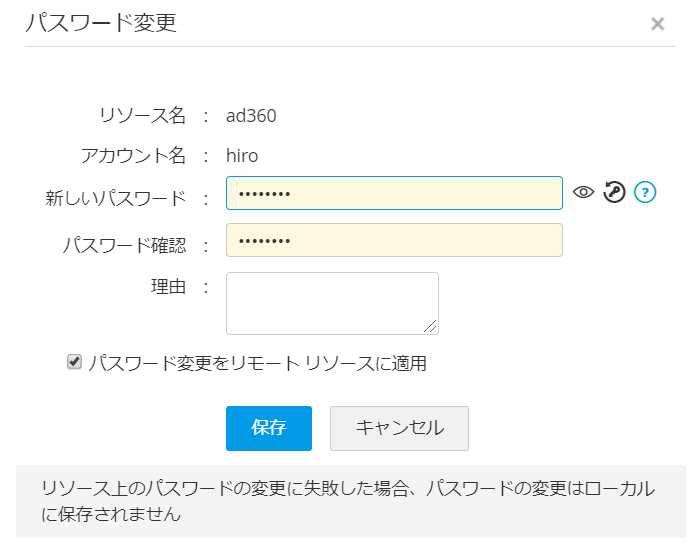Viewport: 699px width, 542px height.
Task: Click the キャンセル button
Action: pyautogui.click(x=399, y=428)
